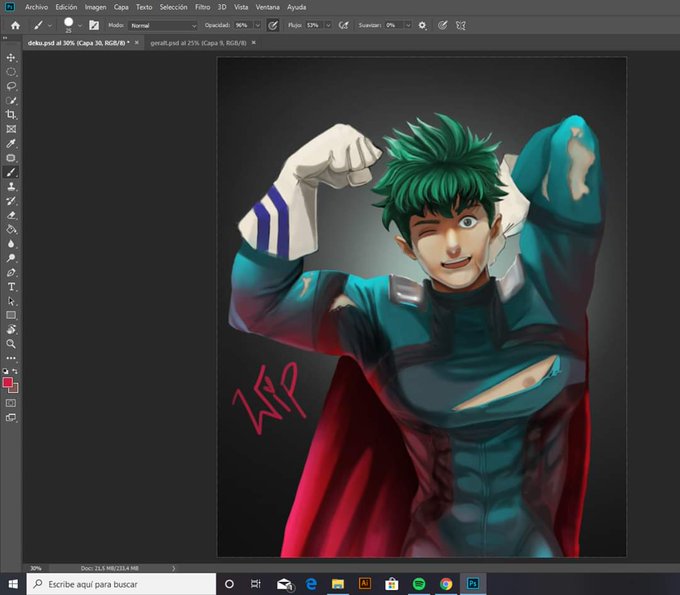Select the Pen tool
The height and width of the screenshot is (595, 680).
11,272
